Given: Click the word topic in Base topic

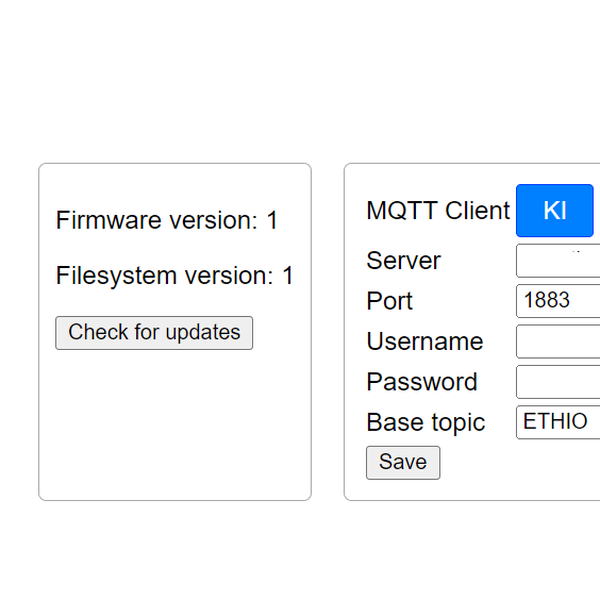Looking at the screenshot, I should [456, 423].
